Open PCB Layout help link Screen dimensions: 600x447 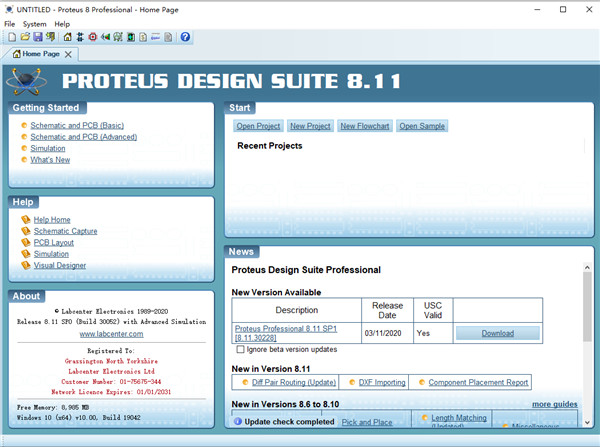click(x=54, y=243)
